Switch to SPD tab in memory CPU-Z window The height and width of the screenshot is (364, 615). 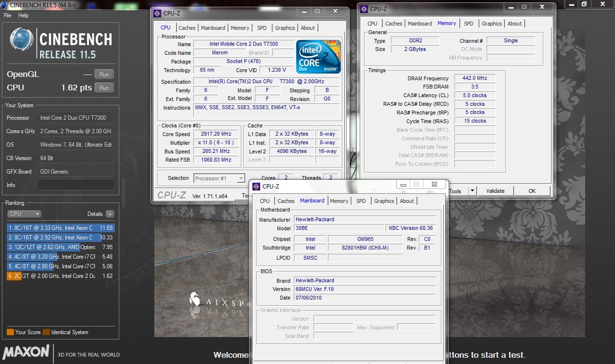(469, 24)
